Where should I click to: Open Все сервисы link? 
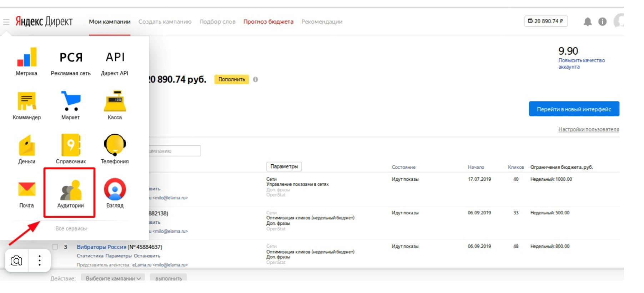[71, 228]
